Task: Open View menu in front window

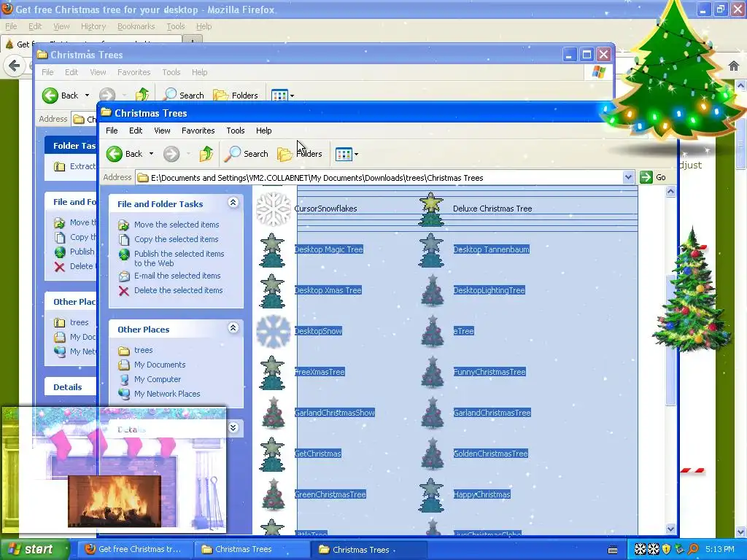Action: coord(162,131)
